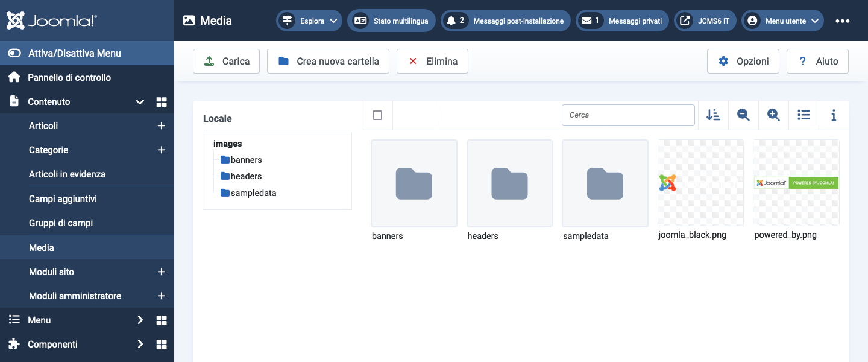Select the images root in tree
Screen dimensions: 868x362
pyautogui.click(x=228, y=144)
